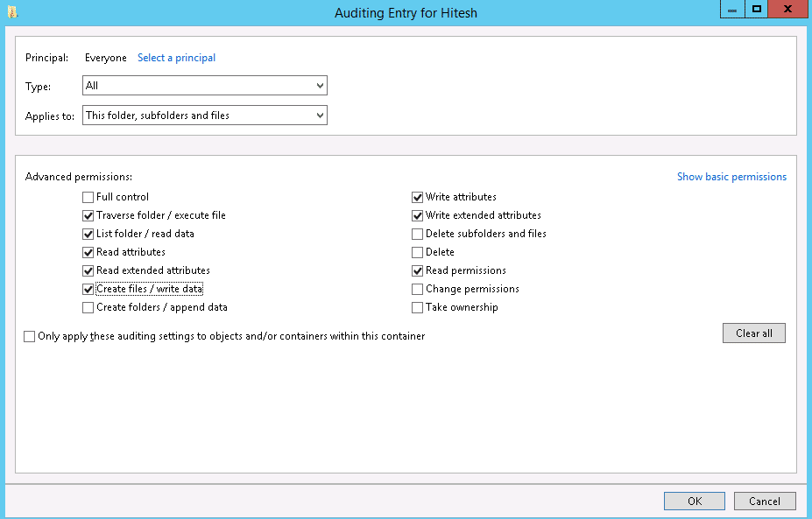Click the Advanced permissions: label
This screenshot has height=519, width=812.
(79, 177)
